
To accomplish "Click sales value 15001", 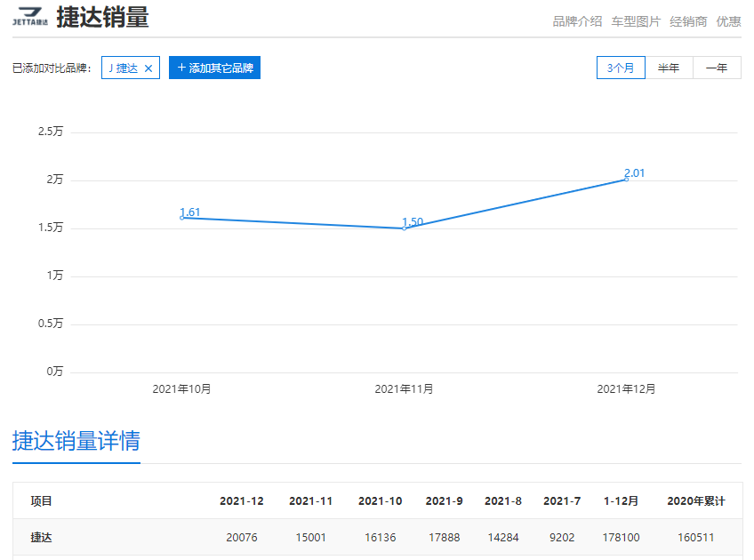I will (310, 538).
